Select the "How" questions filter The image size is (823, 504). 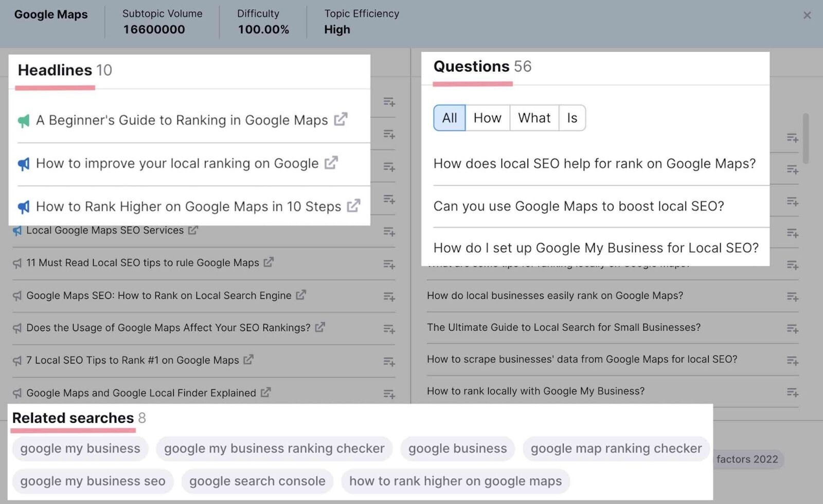[x=487, y=118]
